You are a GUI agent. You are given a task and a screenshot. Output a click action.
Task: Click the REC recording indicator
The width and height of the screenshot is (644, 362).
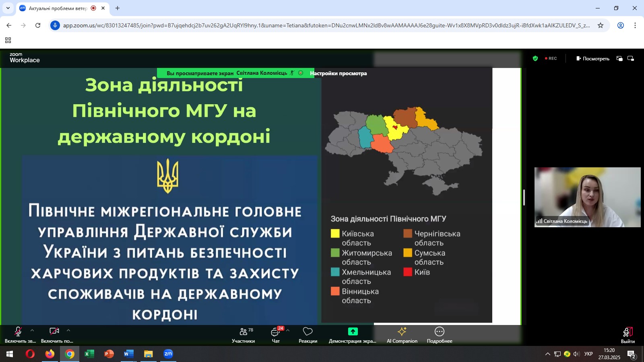pos(551,58)
